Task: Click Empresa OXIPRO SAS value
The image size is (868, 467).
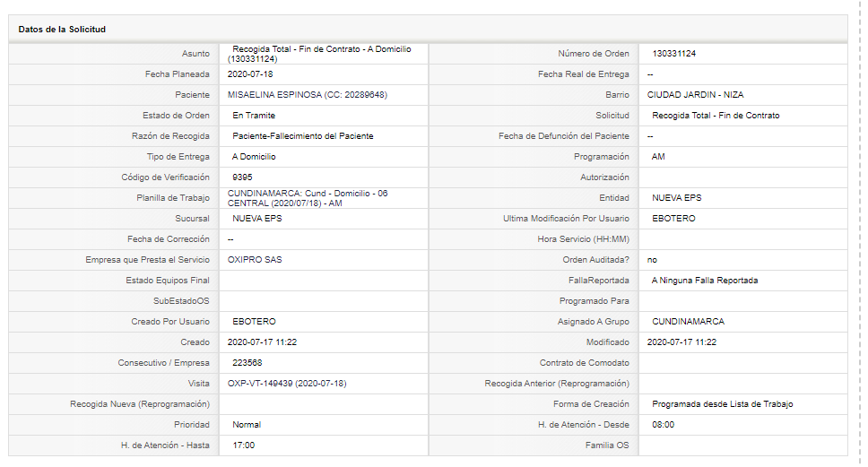Action: coord(255,260)
